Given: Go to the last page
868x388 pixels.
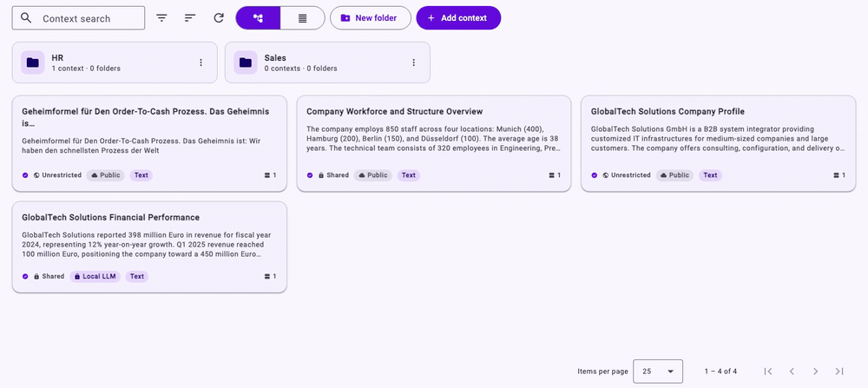Looking at the screenshot, I should tap(839, 372).
